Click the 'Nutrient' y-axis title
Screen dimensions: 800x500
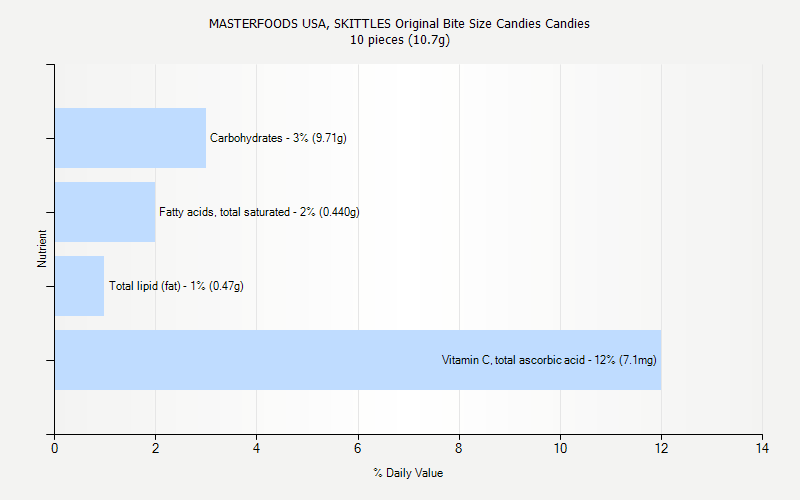click(x=42, y=248)
